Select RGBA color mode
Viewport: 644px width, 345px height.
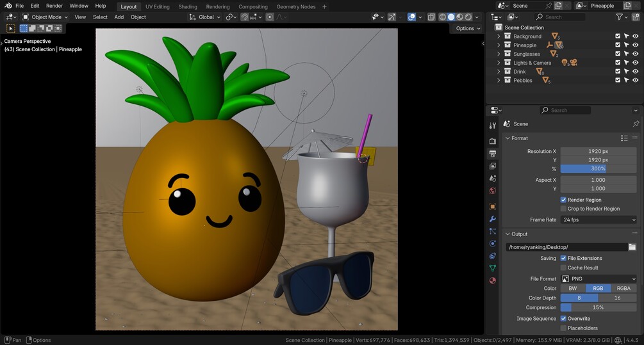point(623,288)
